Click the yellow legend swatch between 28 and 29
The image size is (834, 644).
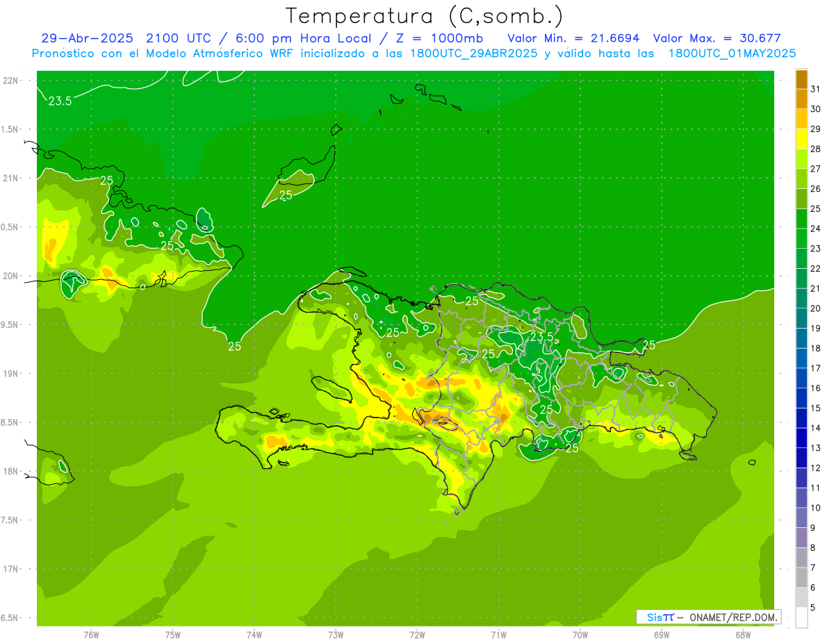pos(801,139)
